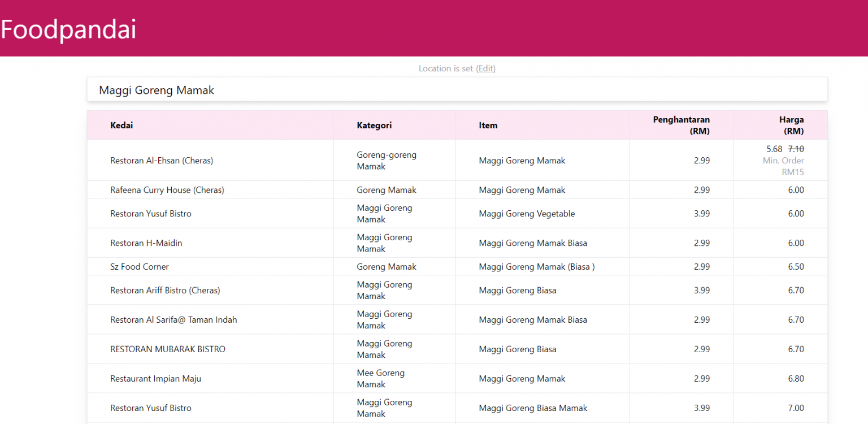Sort by the Item column header
868x424 pixels.
point(488,125)
